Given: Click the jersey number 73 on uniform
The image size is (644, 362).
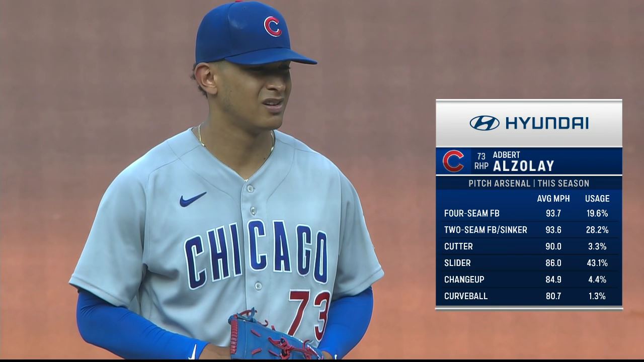Looking at the screenshot, I should pyautogui.click(x=309, y=313).
